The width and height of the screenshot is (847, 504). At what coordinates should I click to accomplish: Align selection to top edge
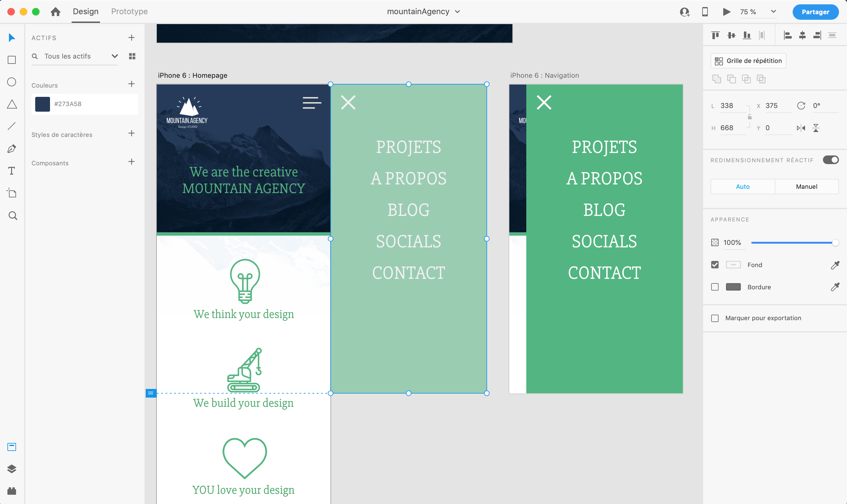(716, 35)
